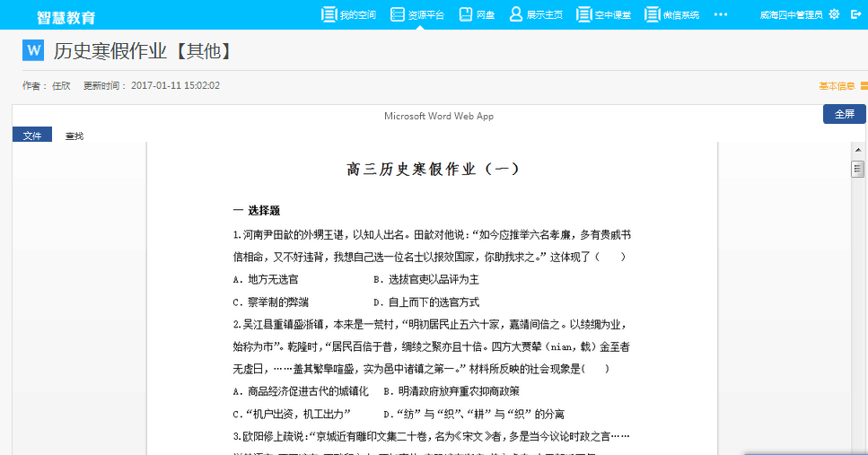Click the logout icon at top right
Image resolution: width=868 pixels, height=455 pixels.
pyautogui.click(x=855, y=14)
